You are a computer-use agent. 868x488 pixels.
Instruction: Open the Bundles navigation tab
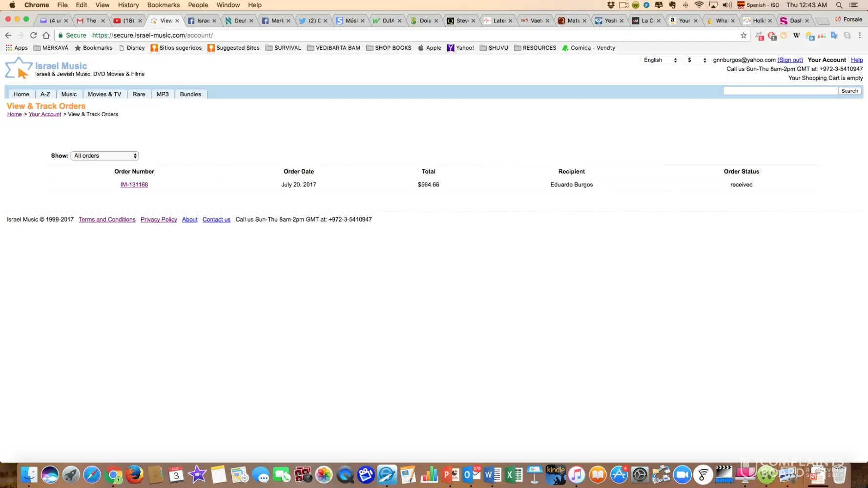190,94
